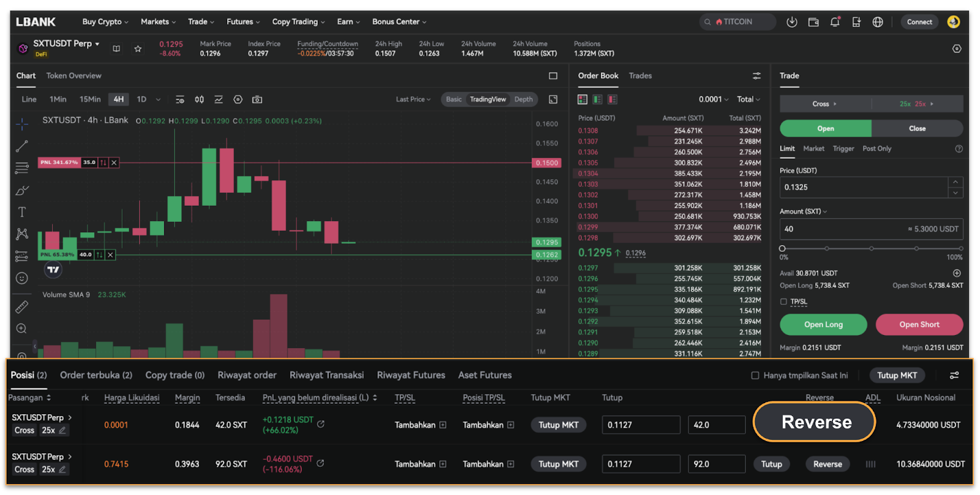Select the trend line drawing tool
Screen dimensions: 980x495
pos(22,146)
